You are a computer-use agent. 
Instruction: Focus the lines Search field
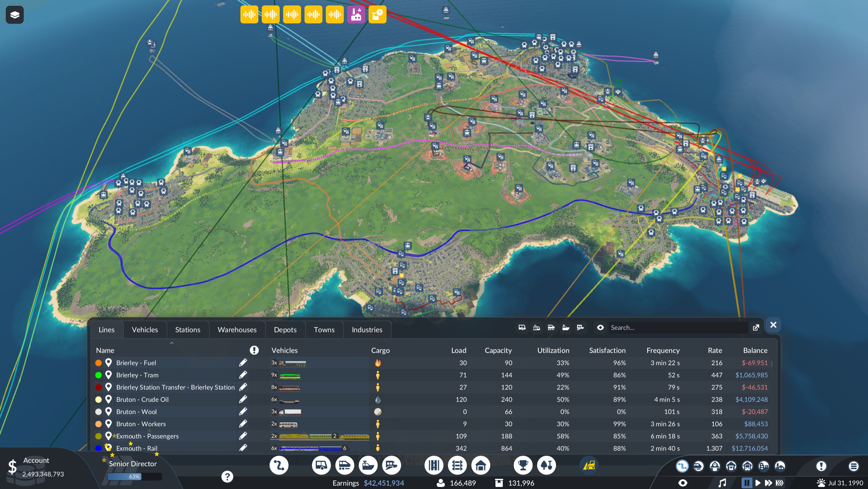pos(678,328)
